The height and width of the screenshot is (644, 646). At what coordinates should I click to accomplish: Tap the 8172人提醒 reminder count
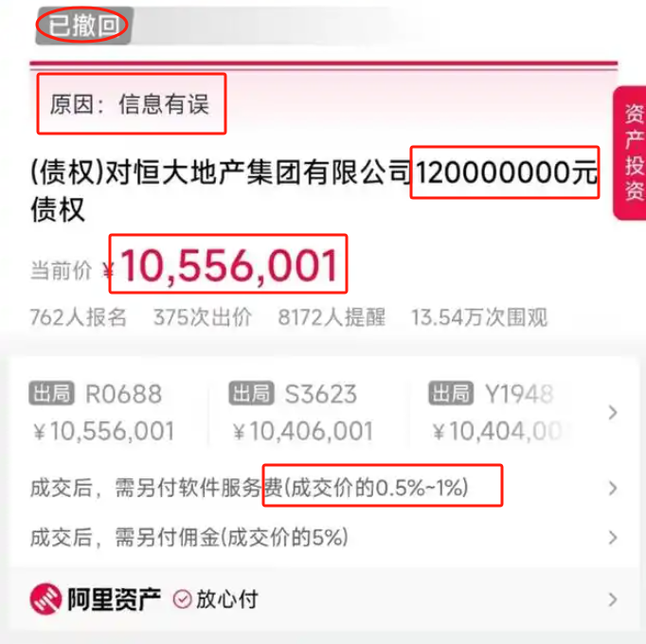[x=332, y=317]
